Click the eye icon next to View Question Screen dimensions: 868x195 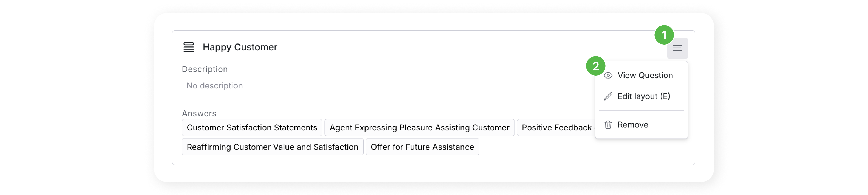click(608, 76)
